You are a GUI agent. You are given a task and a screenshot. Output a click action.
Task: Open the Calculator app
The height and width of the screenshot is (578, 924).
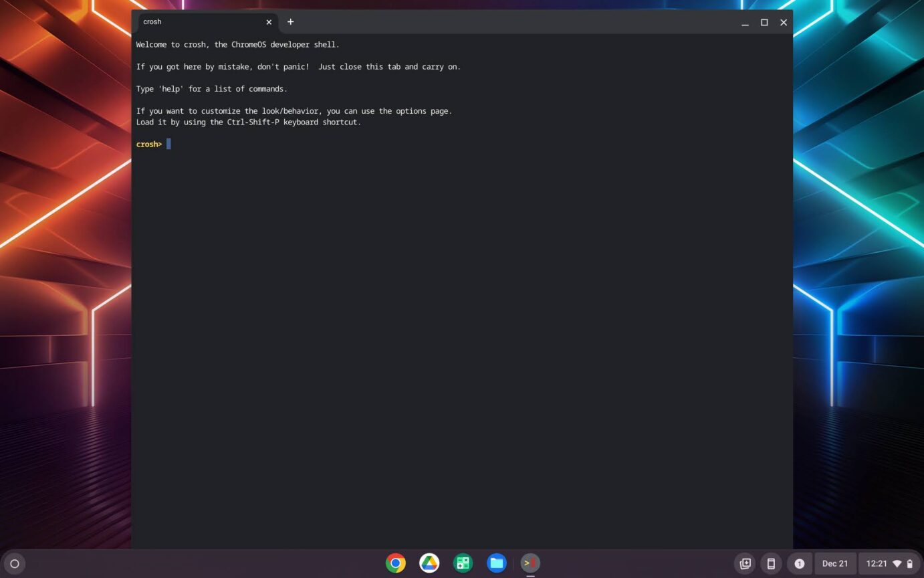point(463,563)
